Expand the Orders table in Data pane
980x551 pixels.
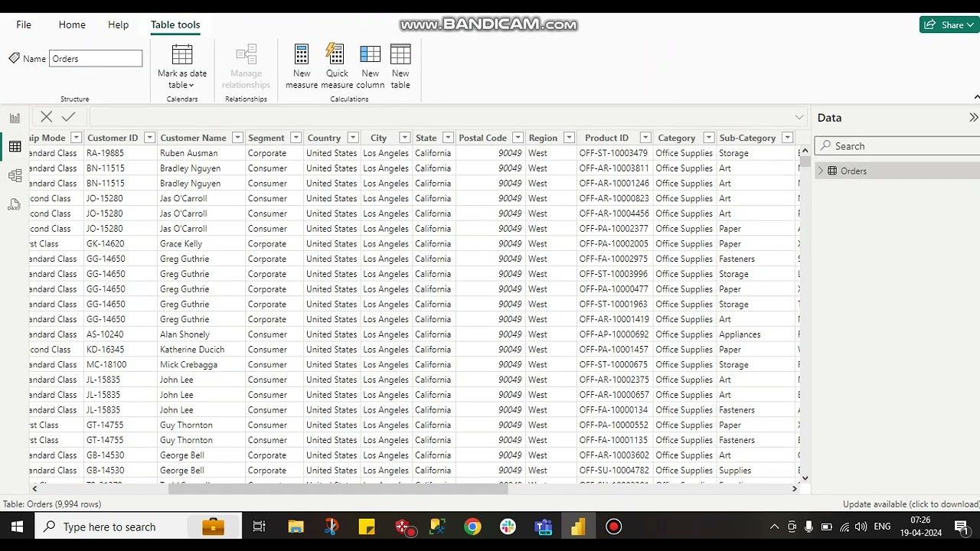click(821, 171)
